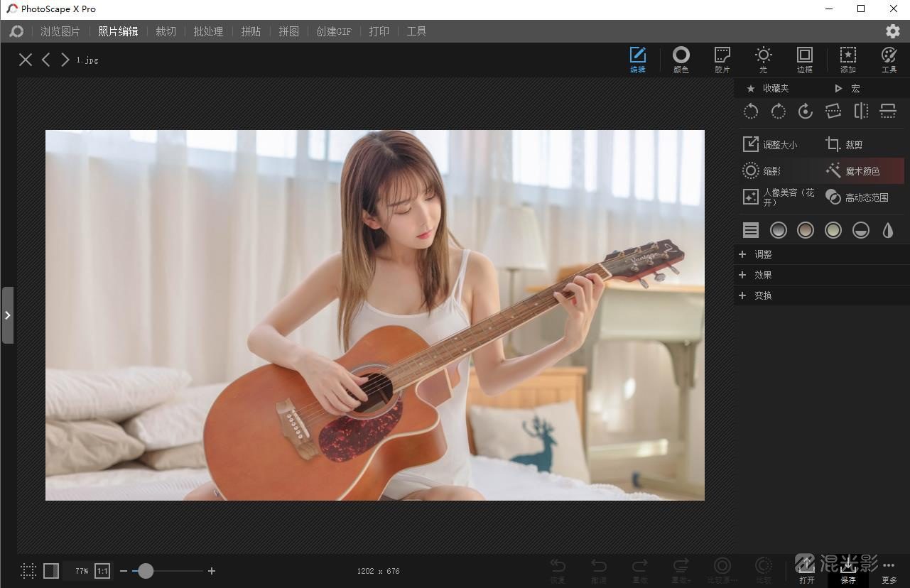Open the 拼贴 collage menu tab
Image resolution: width=910 pixels, height=588 pixels.
pos(251,31)
